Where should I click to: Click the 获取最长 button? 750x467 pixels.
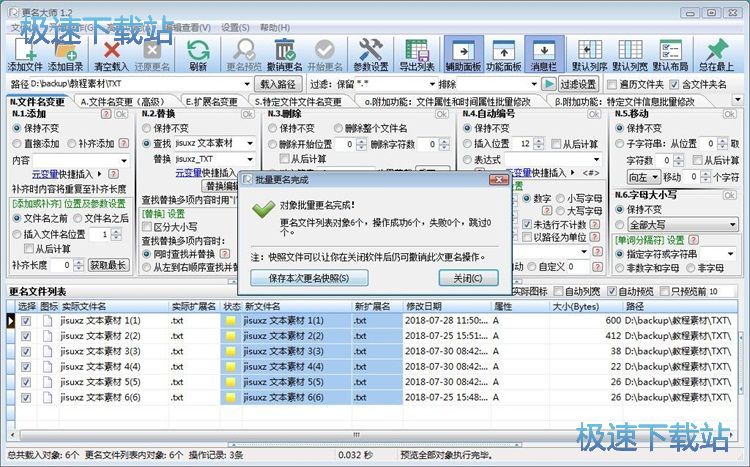tap(109, 265)
